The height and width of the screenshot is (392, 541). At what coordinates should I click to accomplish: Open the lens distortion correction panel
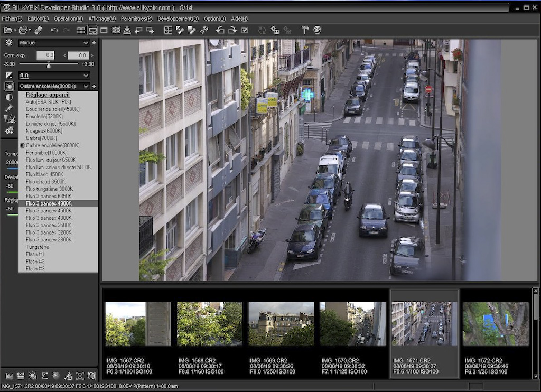coord(80,376)
